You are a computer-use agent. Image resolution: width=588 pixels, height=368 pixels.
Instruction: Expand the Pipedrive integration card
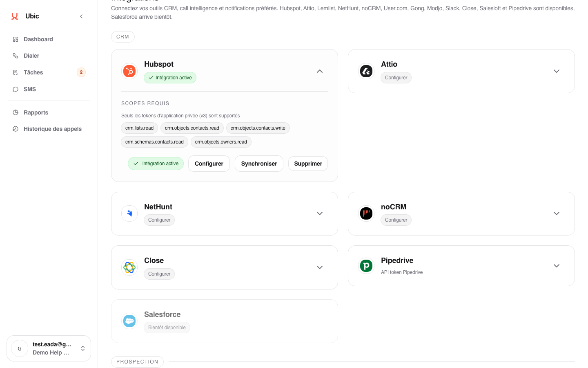[557, 266]
